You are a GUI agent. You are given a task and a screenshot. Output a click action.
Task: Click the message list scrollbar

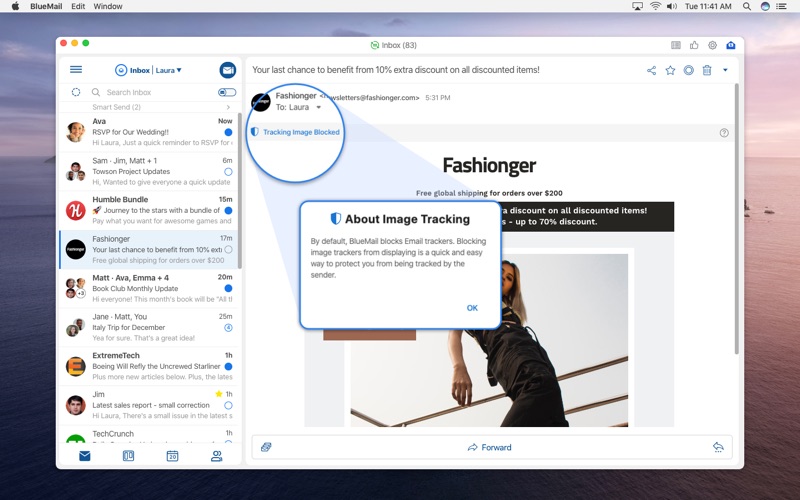[x=239, y=191]
